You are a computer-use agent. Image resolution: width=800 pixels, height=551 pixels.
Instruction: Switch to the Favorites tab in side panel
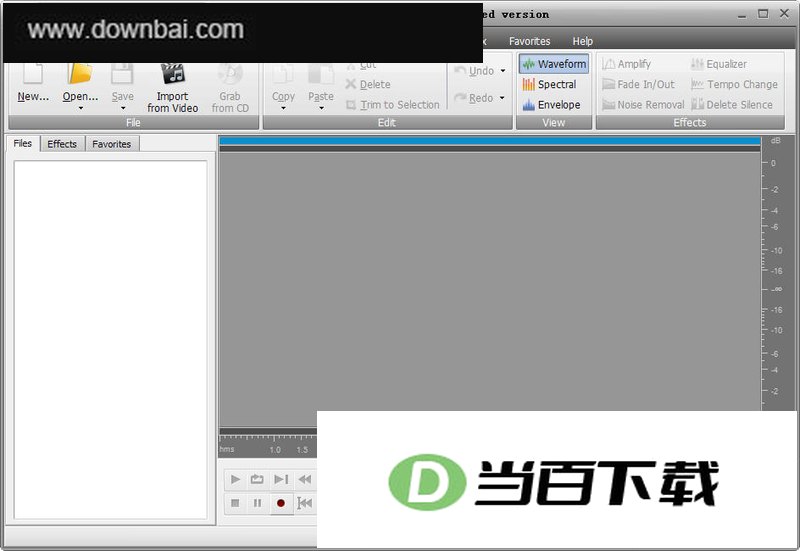[x=112, y=144]
